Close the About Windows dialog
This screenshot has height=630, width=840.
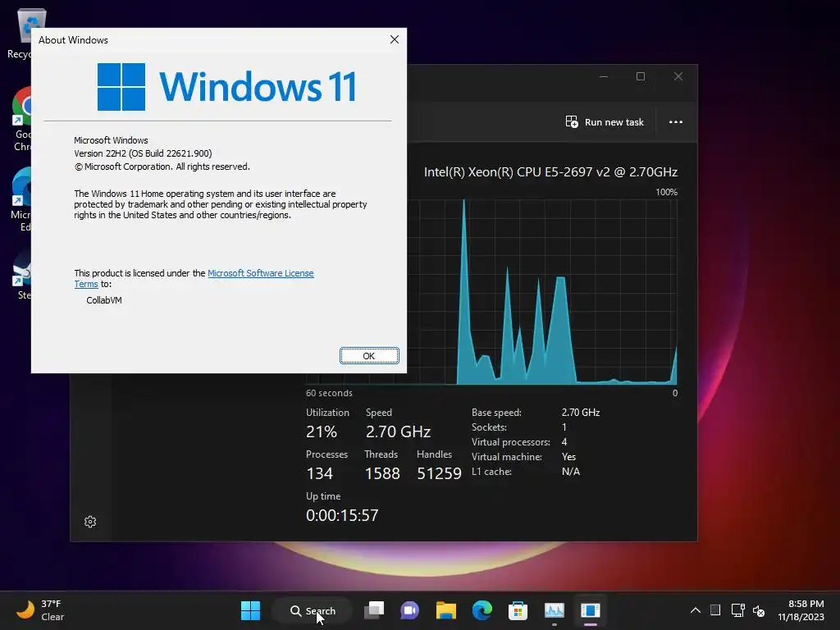coord(395,39)
